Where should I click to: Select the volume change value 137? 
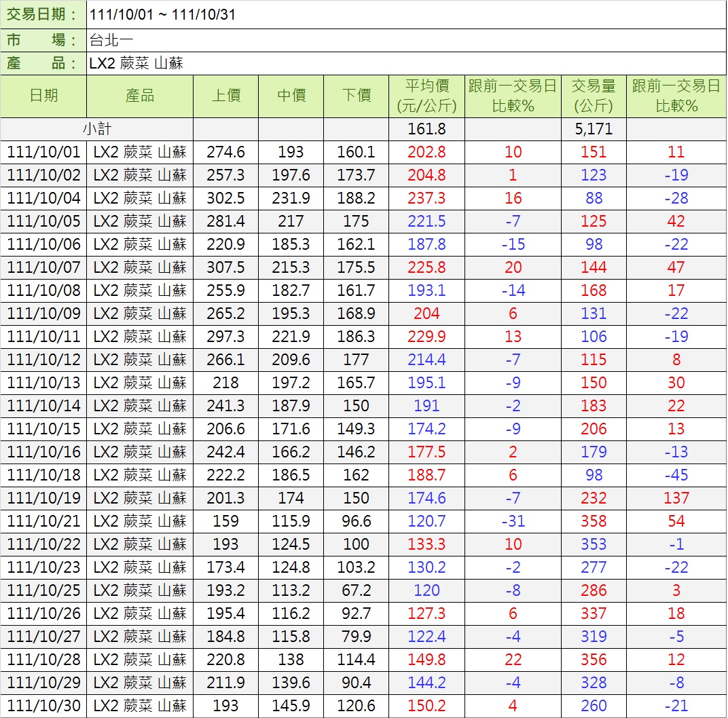[676, 498]
